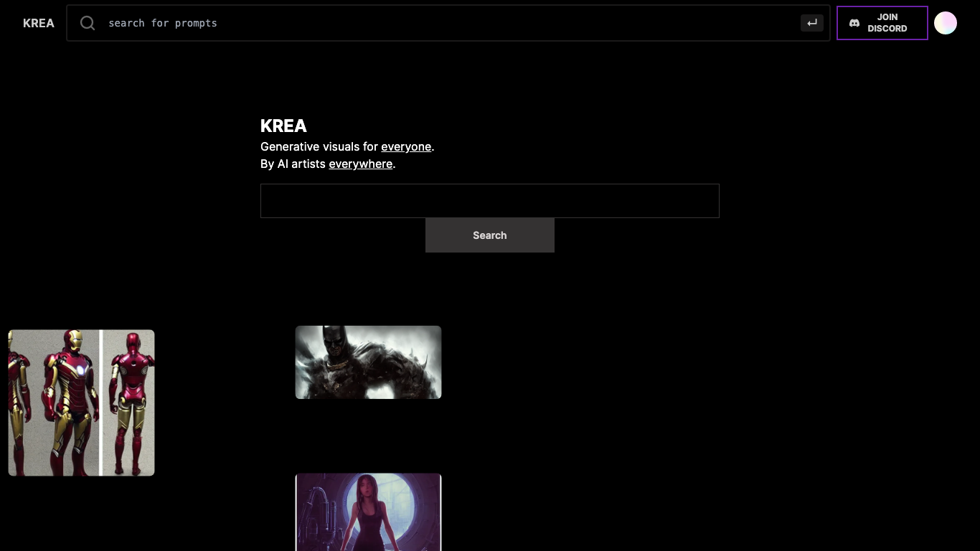
Task: Select the Batman image to see its prompt
Action: [368, 362]
